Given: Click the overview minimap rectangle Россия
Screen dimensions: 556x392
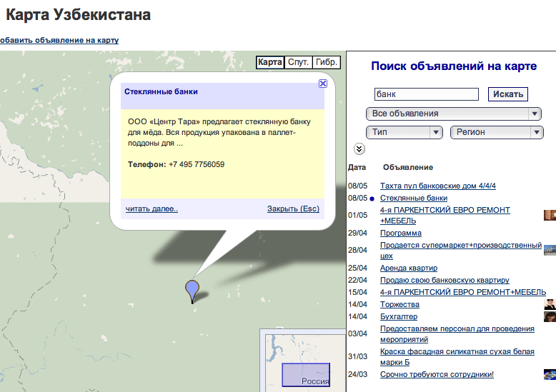Looking at the screenshot, I should 306,375.
